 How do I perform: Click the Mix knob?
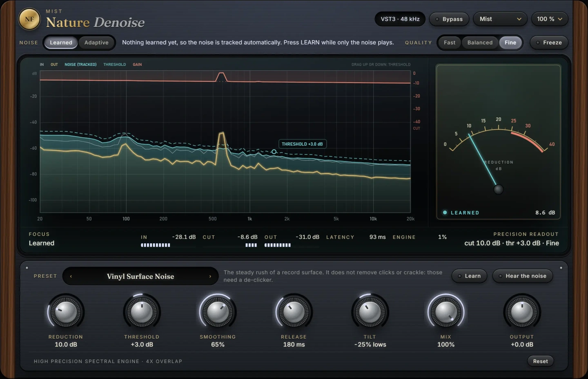tap(446, 312)
